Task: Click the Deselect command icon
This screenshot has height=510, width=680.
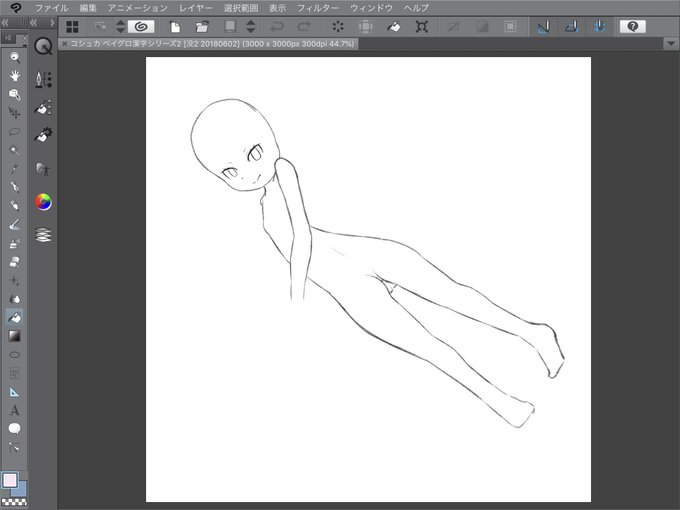Action: coord(454,27)
